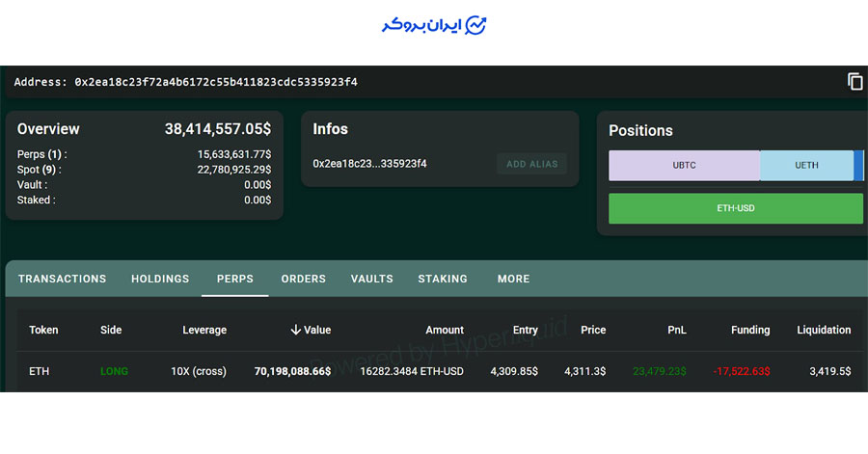Go to the VAULTS tab

(372, 279)
